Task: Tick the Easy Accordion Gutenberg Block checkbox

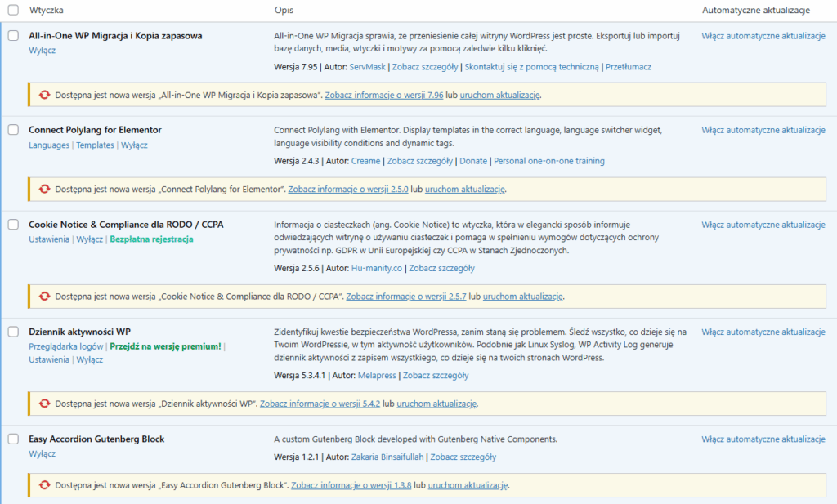Action: 11,439
